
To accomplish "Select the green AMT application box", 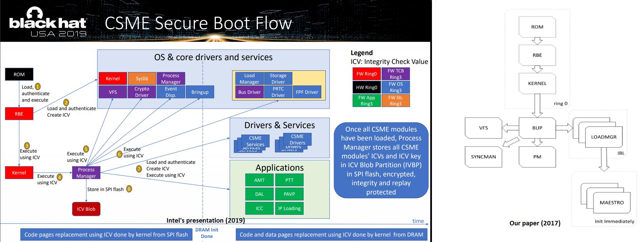I will (x=259, y=180).
